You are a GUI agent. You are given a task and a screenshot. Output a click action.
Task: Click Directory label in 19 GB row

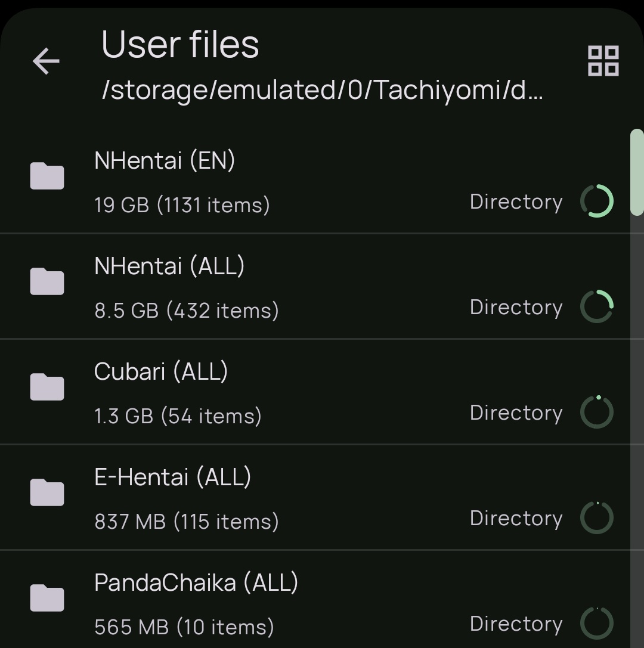516,202
